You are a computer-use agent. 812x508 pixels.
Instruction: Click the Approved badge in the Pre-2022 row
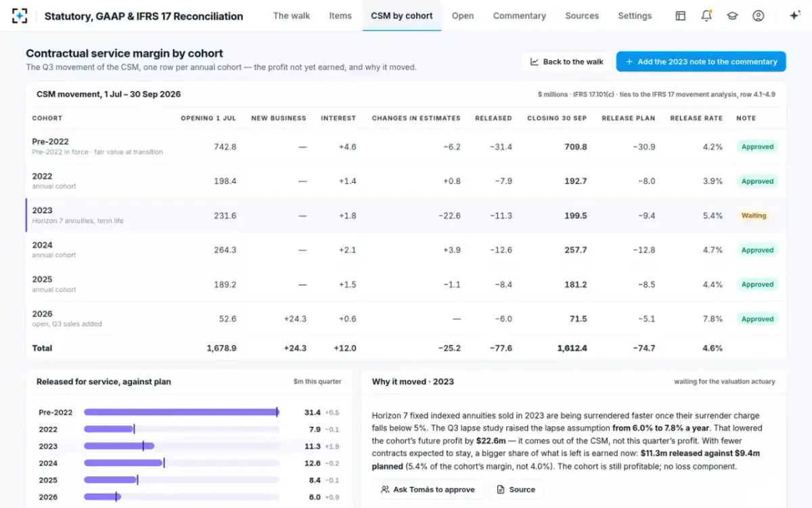pyautogui.click(x=757, y=146)
